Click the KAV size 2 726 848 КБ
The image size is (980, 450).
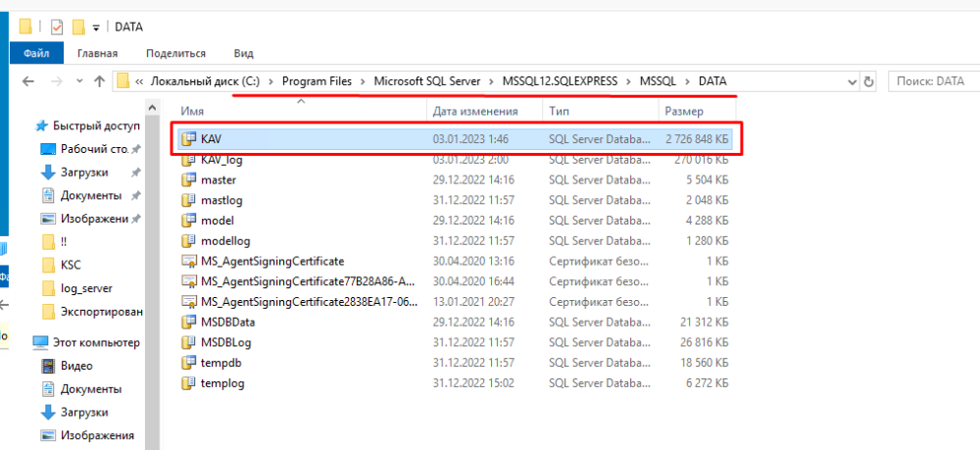pos(697,139)
